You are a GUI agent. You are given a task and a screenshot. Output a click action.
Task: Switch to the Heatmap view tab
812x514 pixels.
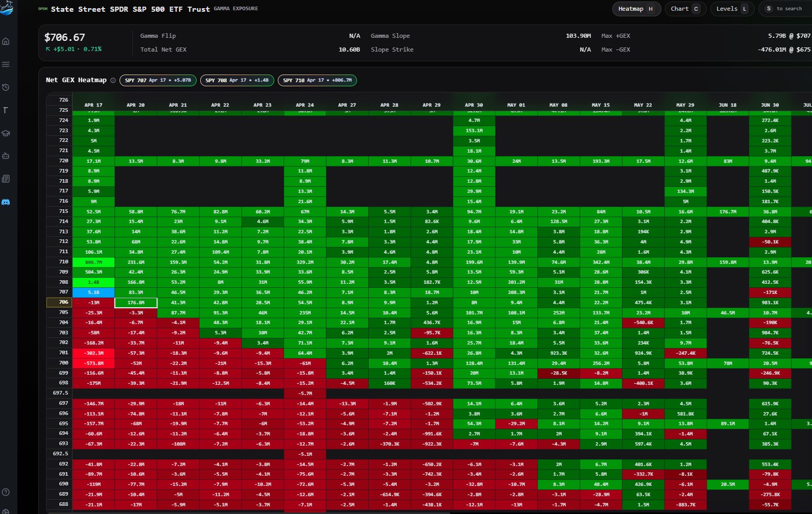[x=636, y=9]
